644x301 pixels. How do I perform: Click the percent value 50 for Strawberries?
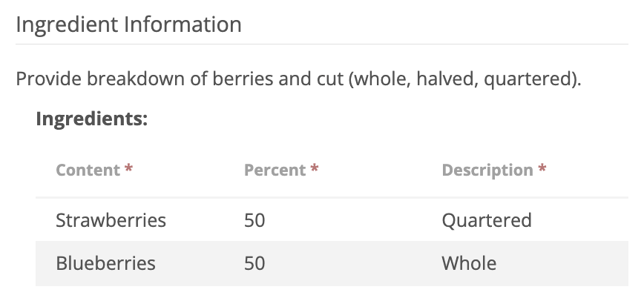tap(254, 220)
